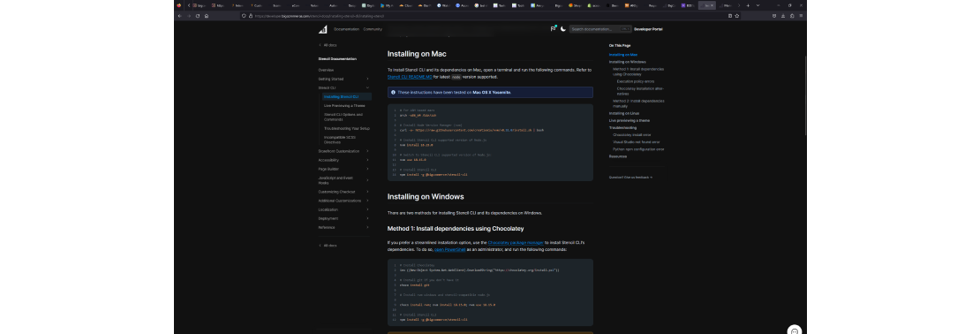Click the site security lock icon

251,16
